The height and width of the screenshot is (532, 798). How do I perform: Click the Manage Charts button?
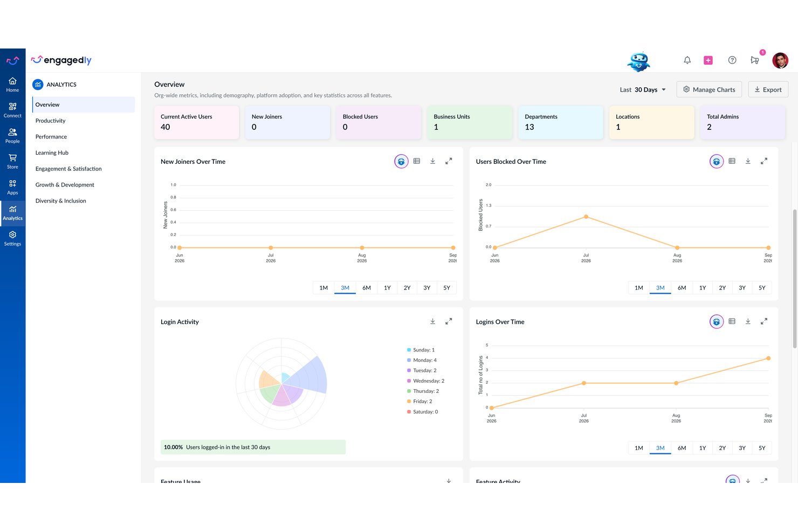[709, 89]
